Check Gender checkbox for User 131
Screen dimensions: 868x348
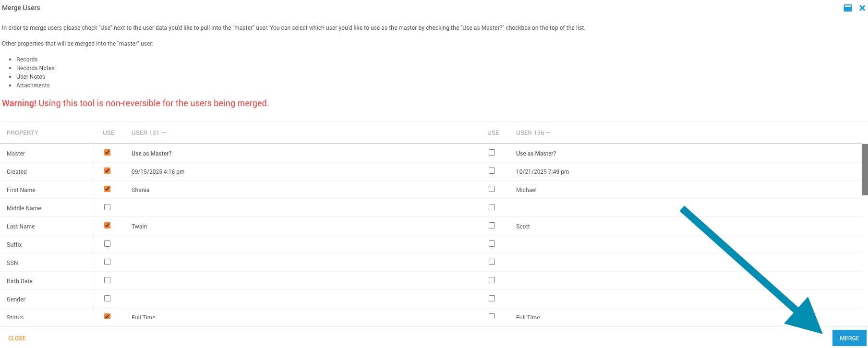point(107,299)
